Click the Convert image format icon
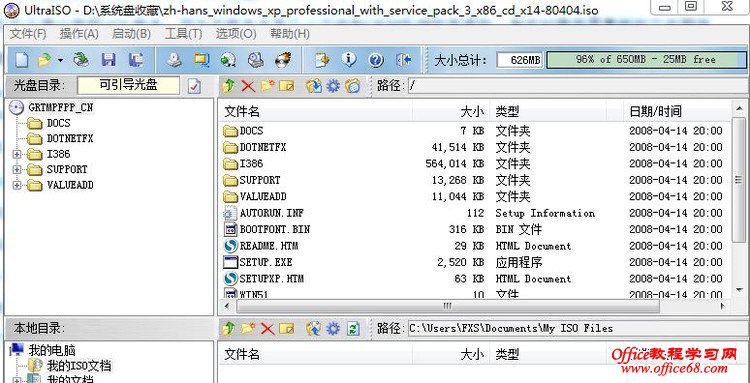 (x=228, y=60)
